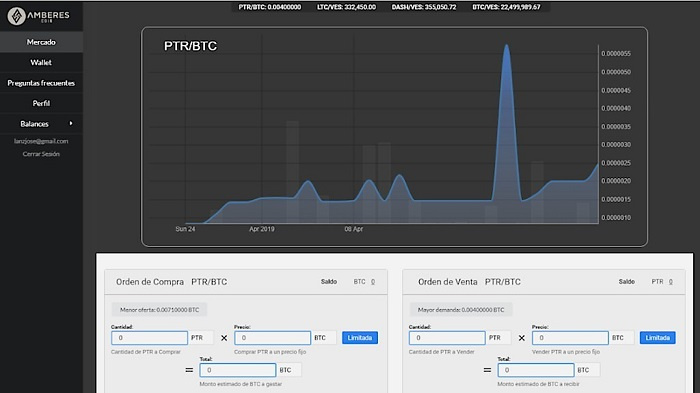Image resolution: width=700 pixels, height=393 pixels.
Task: Click the BTC Saldo balance value
Action: 373,282
